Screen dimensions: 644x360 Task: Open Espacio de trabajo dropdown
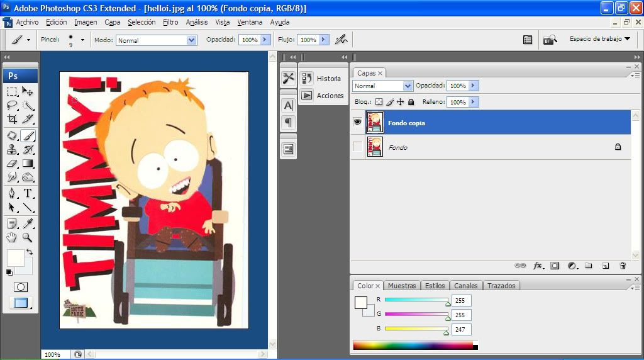click(599, 38)
